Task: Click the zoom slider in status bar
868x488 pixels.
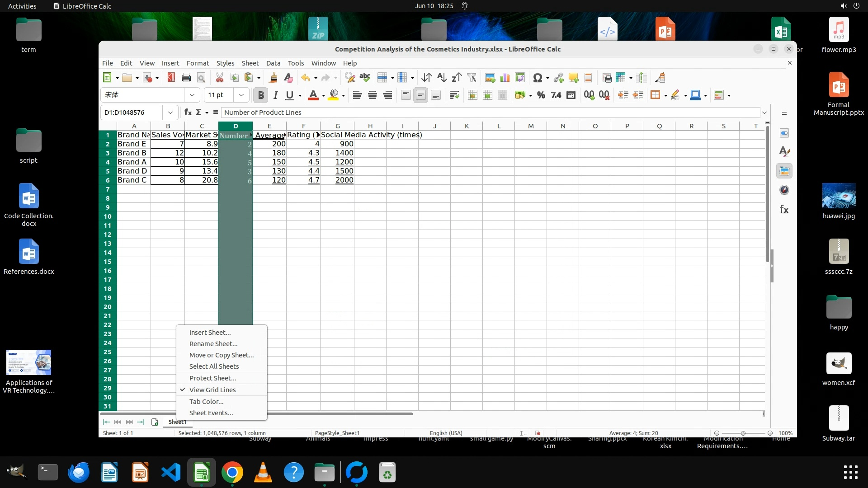Action: click(743, 433)
